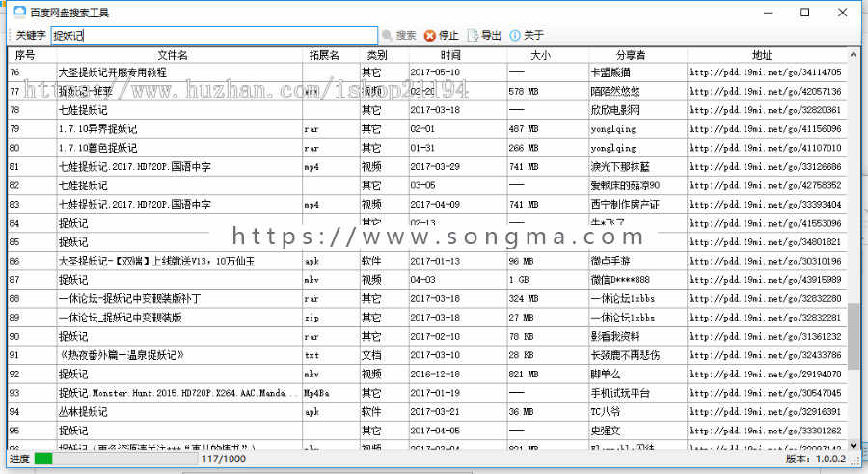Click address ending go/34114705
The image size is (868, 474).
pyautogui.click(x=765, y=72)
